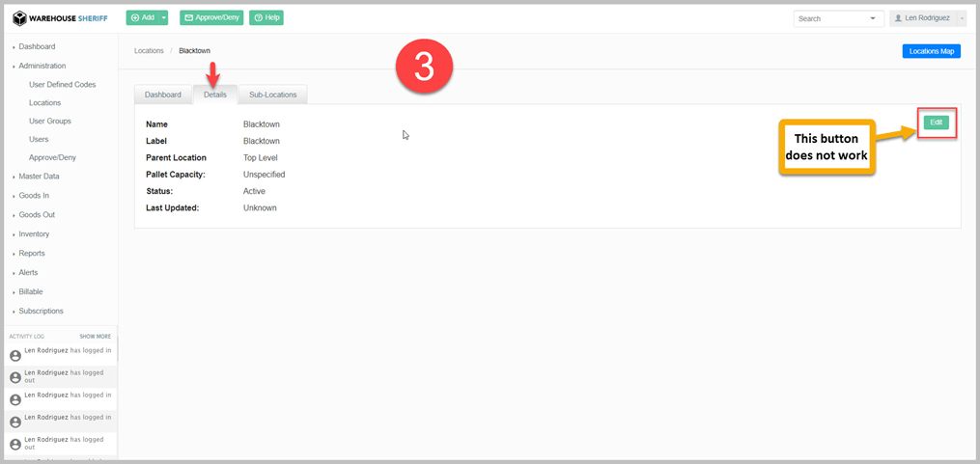The image size is (980, 464).
Task: Open the Len Rodriguez user menu
Action: pyautogui.click(x=927, y=18)
